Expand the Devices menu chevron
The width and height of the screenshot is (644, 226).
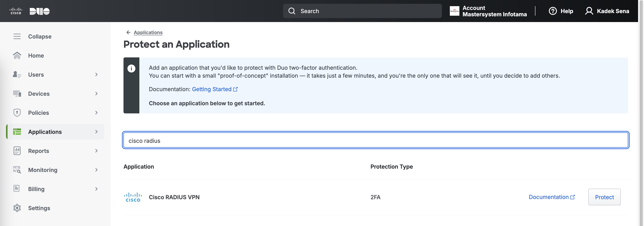(x=96, y=94)
